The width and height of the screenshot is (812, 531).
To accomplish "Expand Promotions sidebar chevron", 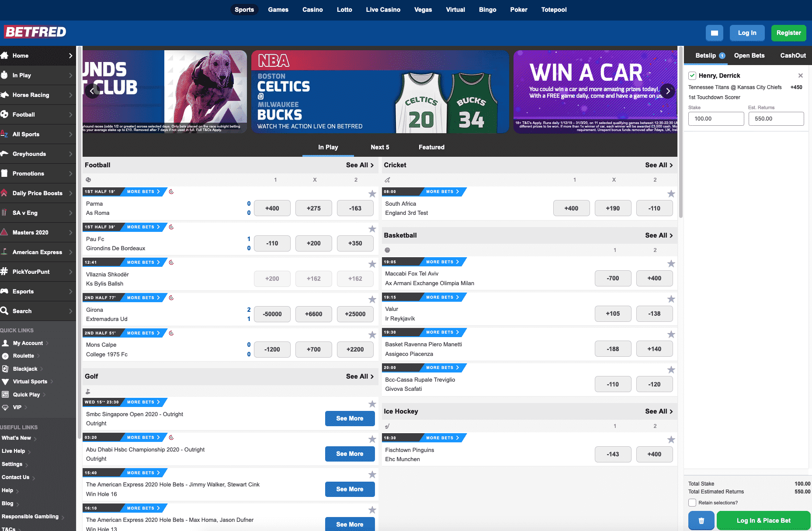I will point(71,173).
